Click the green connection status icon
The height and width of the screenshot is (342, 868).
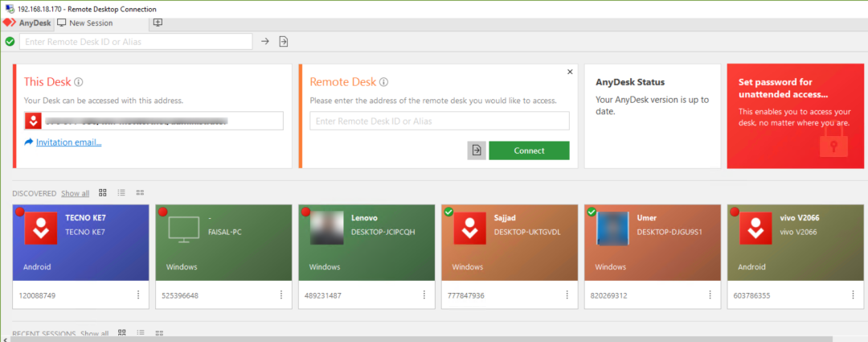[10, 42]
